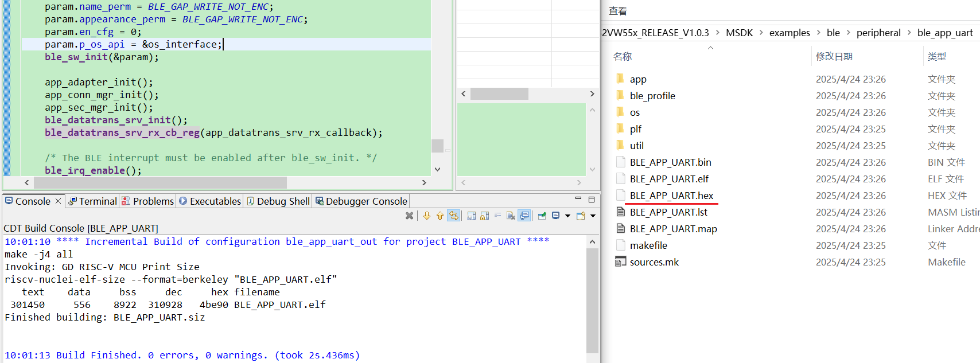Click the os folder icon
Viewport: 980px width, 363px height.
click(x=620, y=112)
